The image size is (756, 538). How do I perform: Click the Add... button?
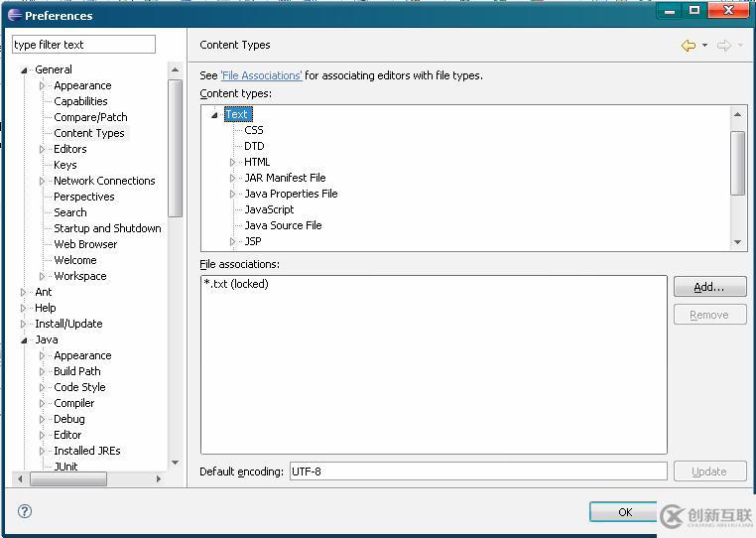pyautogui.click(x=709, y=287)
